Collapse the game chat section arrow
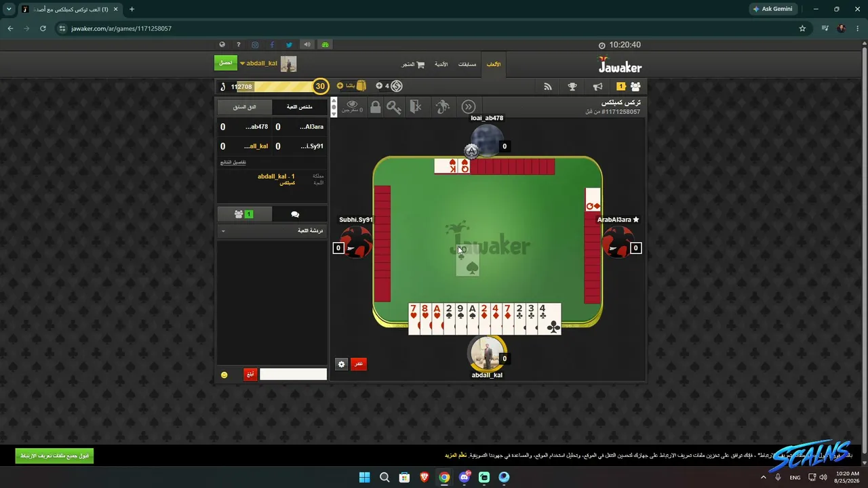The height and width of the screenshot is (488, 868). point(223,231)
